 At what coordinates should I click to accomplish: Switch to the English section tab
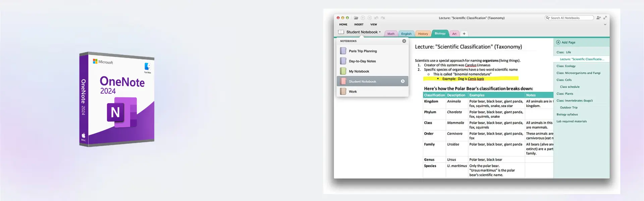[406, 34]
